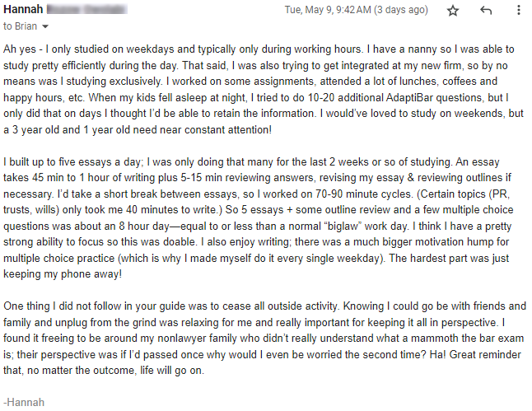The image size is (532, 411).
Task: Click the text "keeping my phone away!"
Action: (63, 274)
